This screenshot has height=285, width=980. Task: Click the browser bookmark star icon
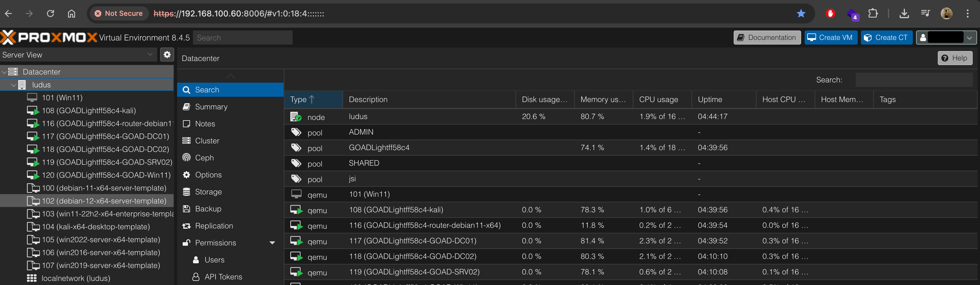coord(801,14)
